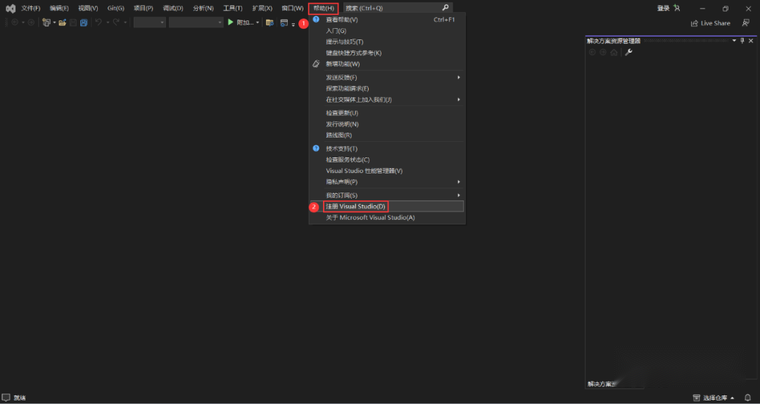Open the 分析(N) menu
This screenshot has height=404, width=760.
click(203, 8)
